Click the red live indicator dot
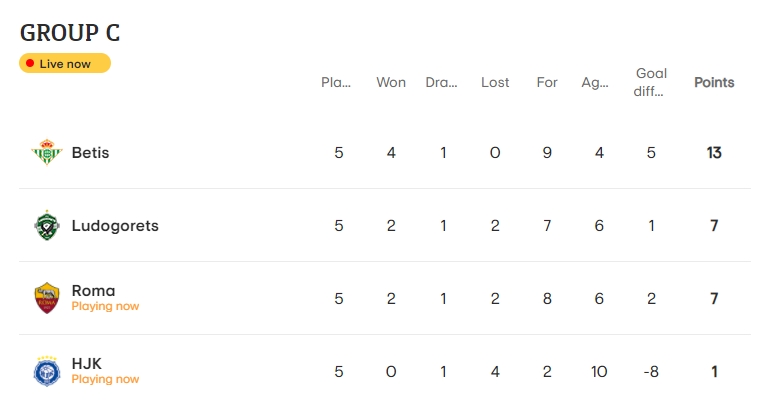This screenshot has width=763, height=417. click(30, 63)
